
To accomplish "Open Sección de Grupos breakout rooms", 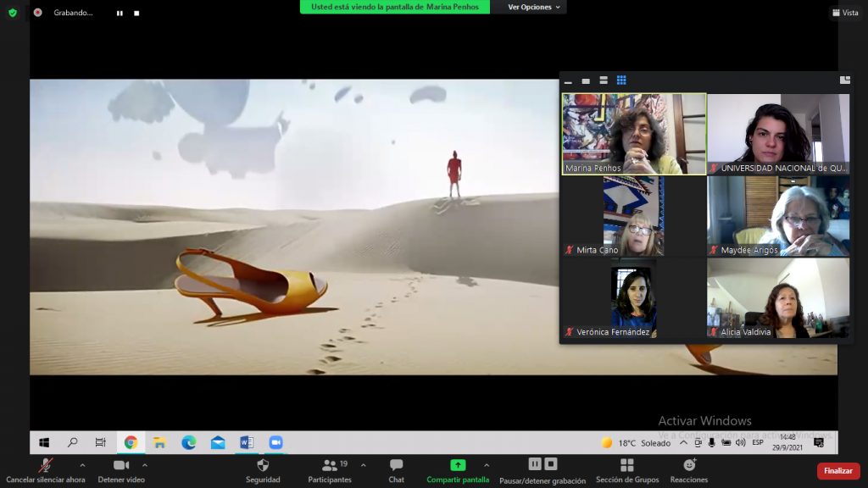I will click(x=626, y=469).
